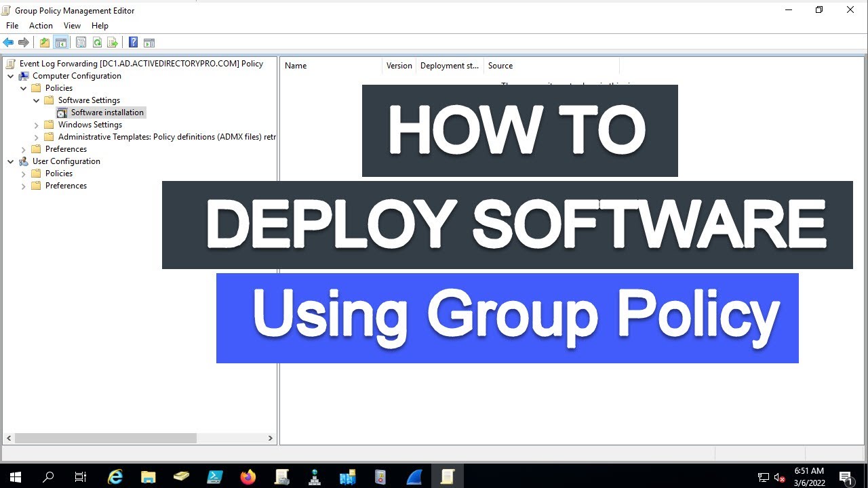Toggle the Show/Hide Console Tree icon
The height and width of the screenshot is (488, 868).
(61, 43)
